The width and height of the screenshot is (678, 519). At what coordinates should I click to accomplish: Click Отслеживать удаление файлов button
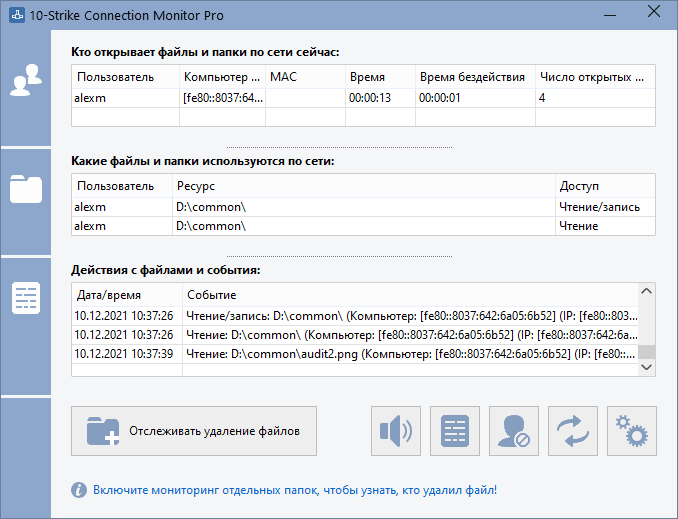click(194, 431)
